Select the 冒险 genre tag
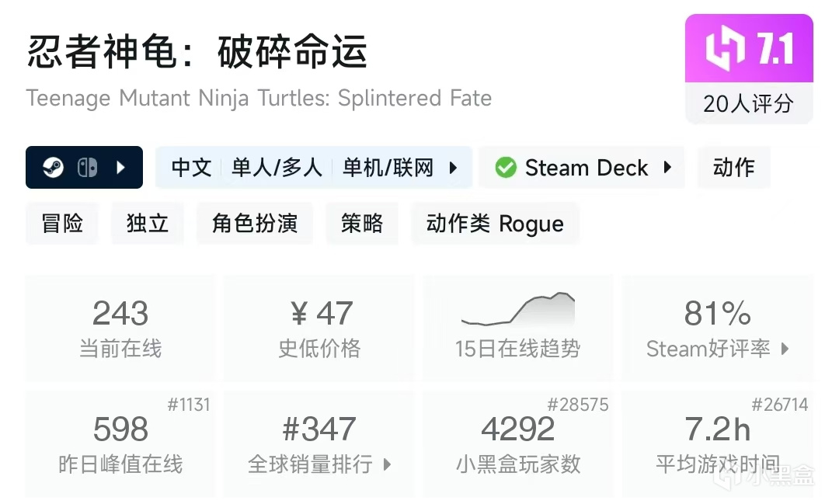 62,224
